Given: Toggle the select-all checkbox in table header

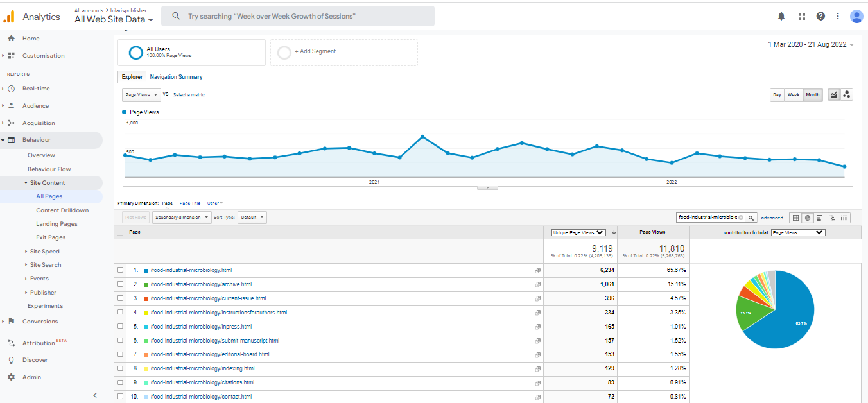Looking at the screenshot, I should 120,232.
